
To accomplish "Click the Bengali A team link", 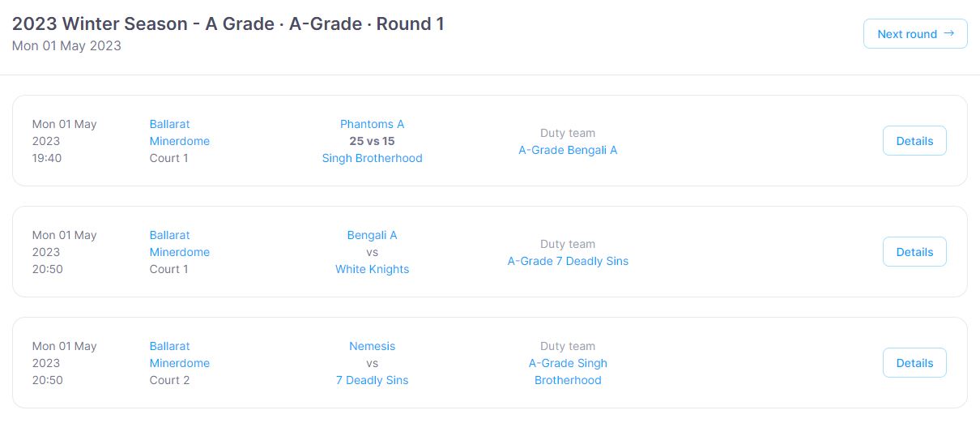I will [372, 235].
